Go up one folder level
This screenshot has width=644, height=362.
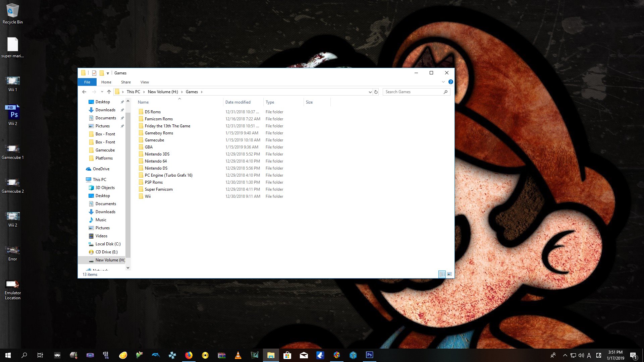(109, 92)
